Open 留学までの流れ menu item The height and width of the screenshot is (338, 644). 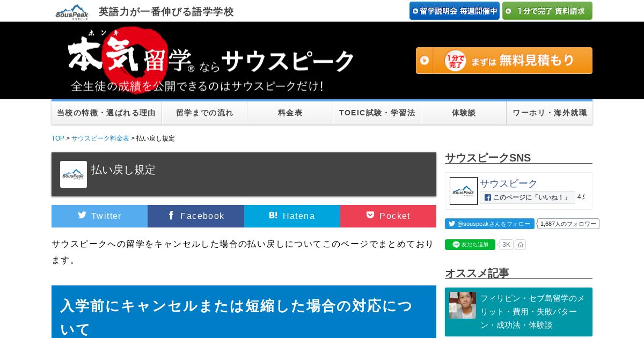[204, 113]
